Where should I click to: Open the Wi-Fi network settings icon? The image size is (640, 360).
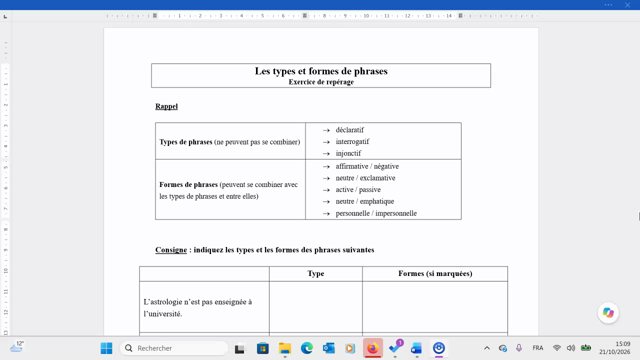click(x=557, y=348)
